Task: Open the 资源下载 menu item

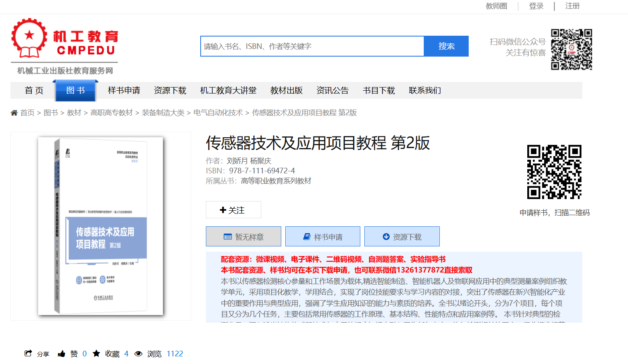Action: tap(170, 90)
